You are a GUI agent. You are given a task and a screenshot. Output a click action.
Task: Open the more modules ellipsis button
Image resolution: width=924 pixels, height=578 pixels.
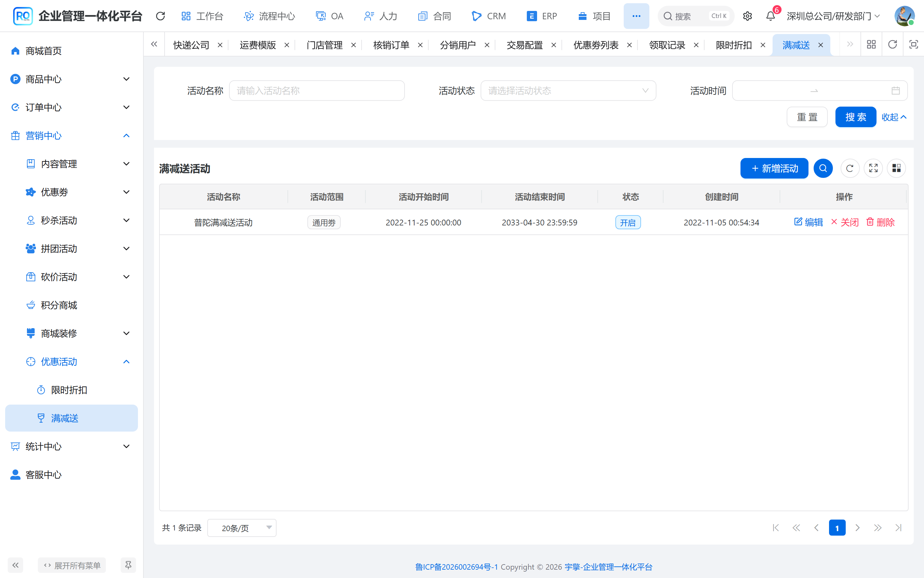(636, 16)
